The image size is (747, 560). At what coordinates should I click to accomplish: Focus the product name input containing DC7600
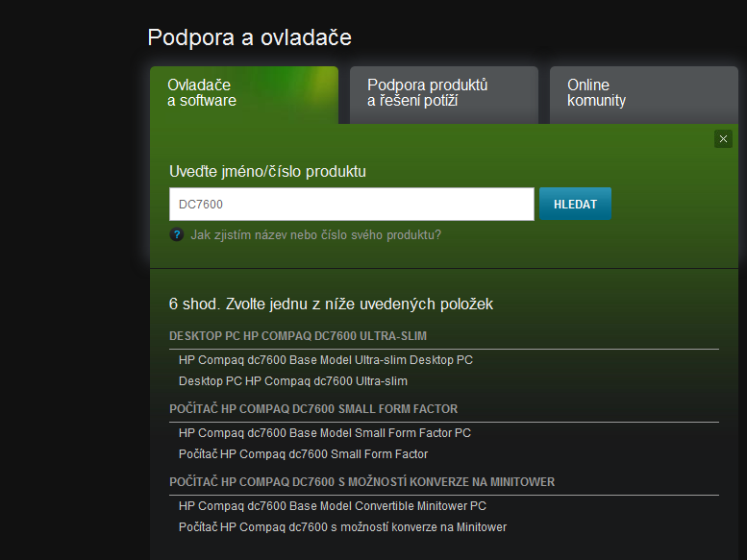click(x=352, y=204)
